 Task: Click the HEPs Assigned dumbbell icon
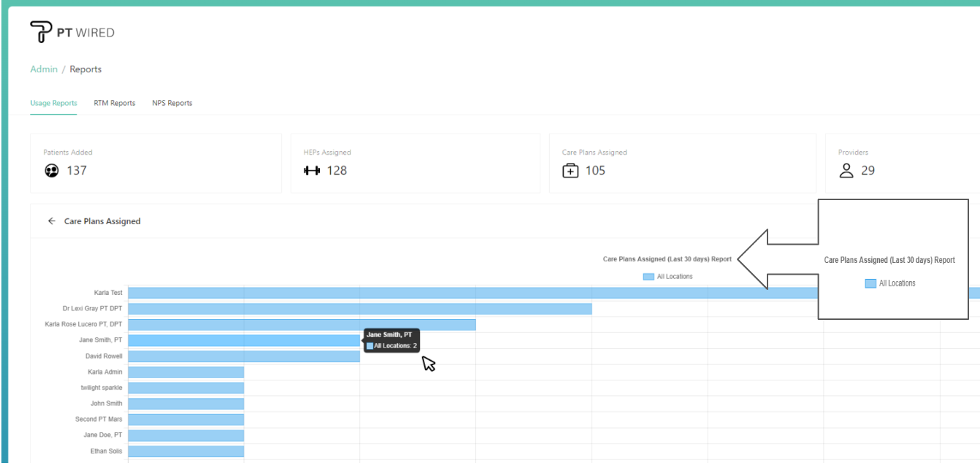(312, 171)
